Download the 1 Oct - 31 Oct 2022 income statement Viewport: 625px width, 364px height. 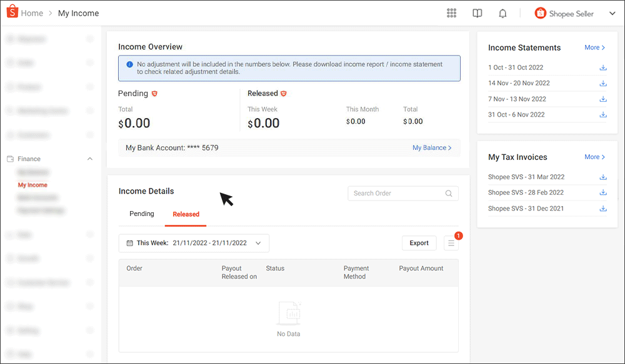click(x=603, y=67)
